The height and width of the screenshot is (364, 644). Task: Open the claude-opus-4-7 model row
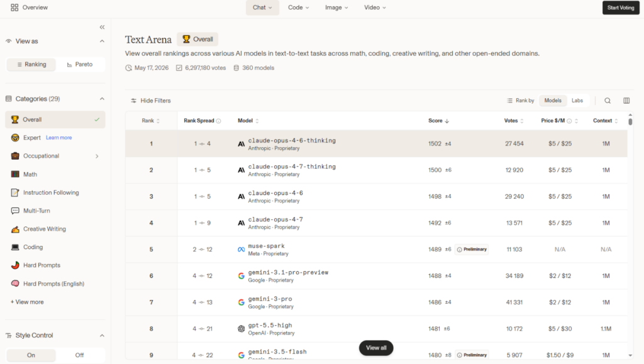point(376,223)
